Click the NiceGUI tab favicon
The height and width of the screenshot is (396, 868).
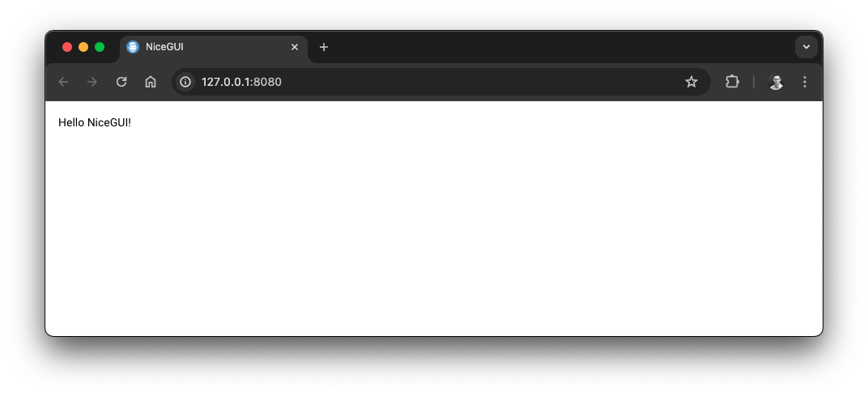(x=133, y=47)
